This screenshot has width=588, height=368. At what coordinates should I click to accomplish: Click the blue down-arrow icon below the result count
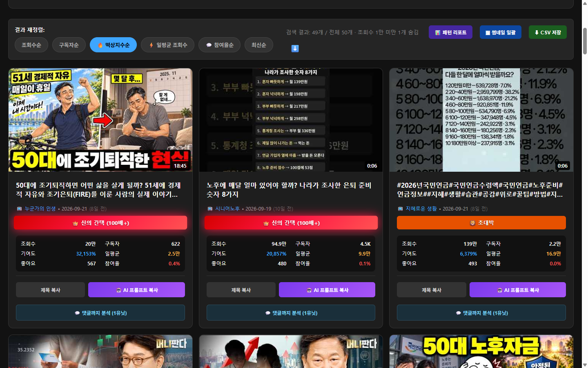coord(295,49)
